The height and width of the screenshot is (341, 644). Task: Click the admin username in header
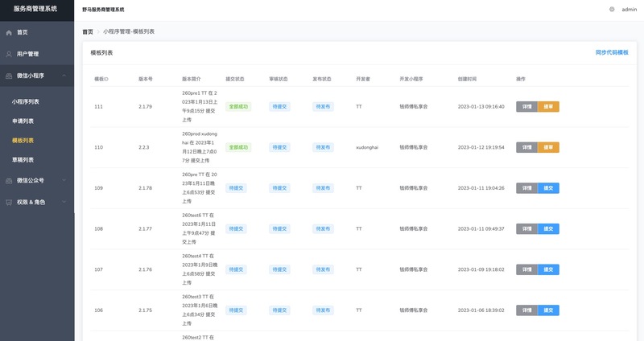click(x=629, y=9)
